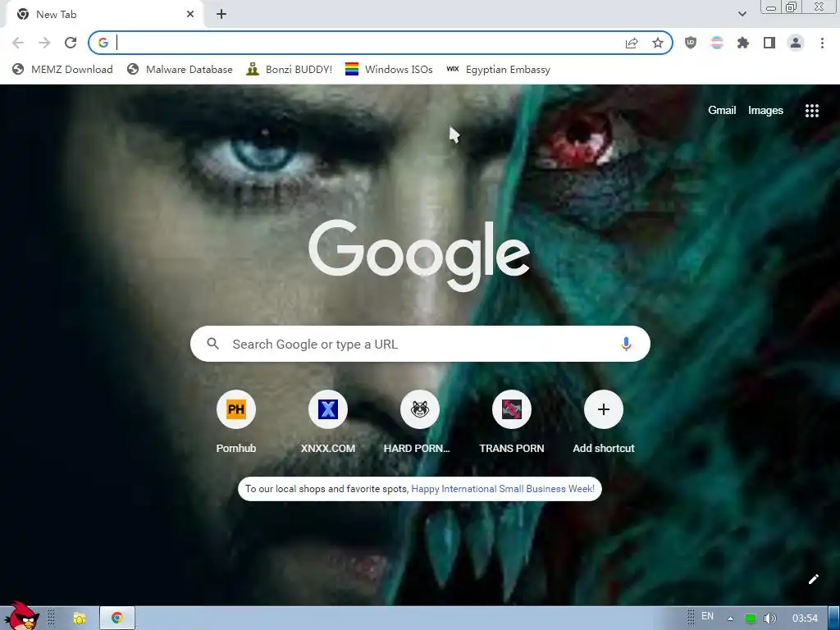
Task: Open the file manager taskbar icon
Action: (80, 619)
